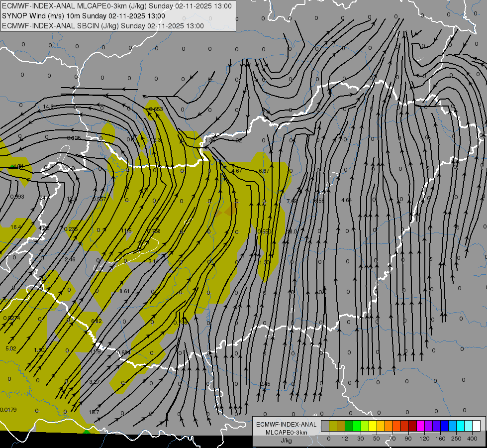Click the map value 5.02
487x448 pixels.
pos(11,348)
